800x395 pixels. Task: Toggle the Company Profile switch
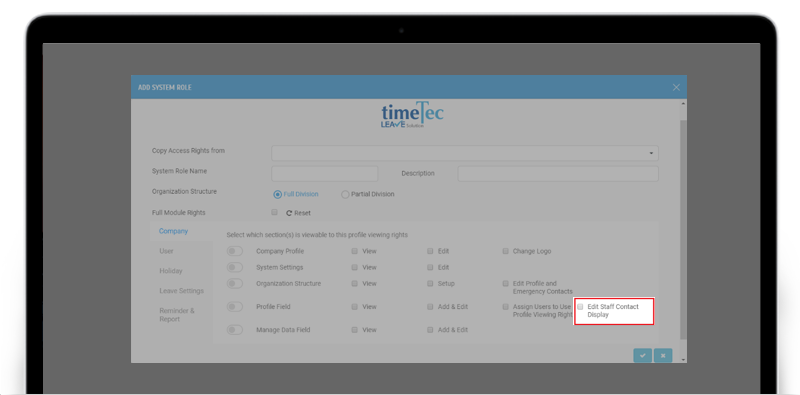click(235, 251)
